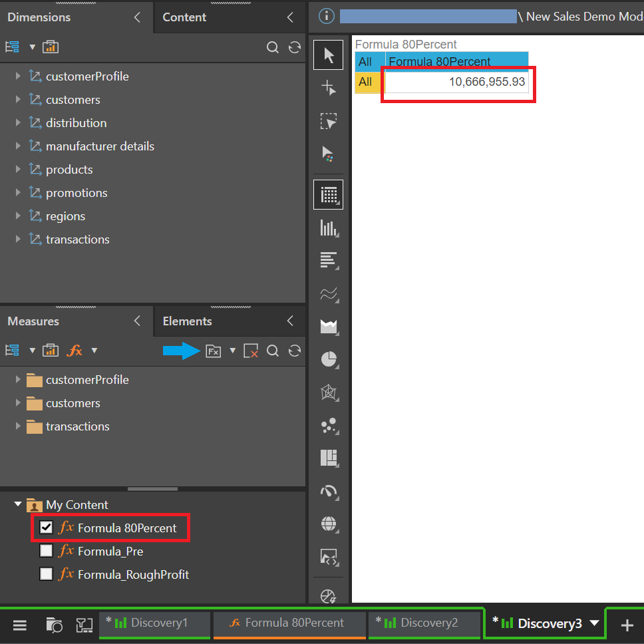Search within the Dimensions panel
Image resolution: width=644 pixels, height=644 pixels.
point(272,47)
